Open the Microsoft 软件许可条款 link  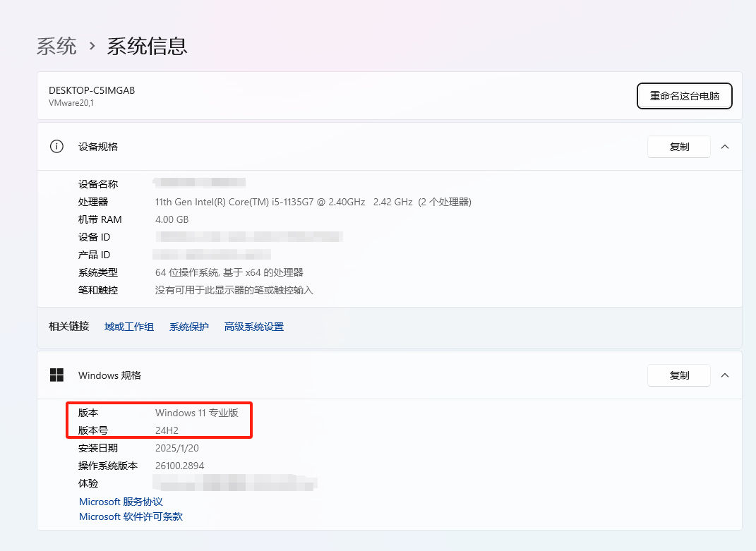[131, 516]
